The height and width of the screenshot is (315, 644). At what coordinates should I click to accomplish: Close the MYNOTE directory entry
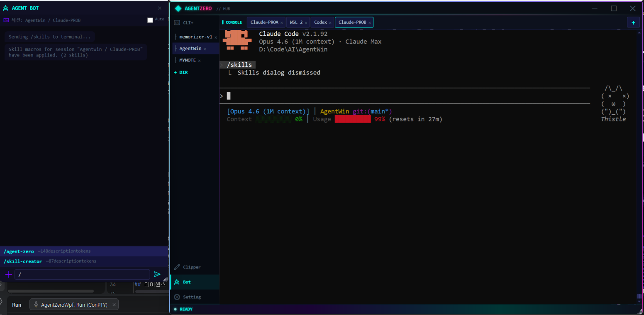click(x=199, y=61)
